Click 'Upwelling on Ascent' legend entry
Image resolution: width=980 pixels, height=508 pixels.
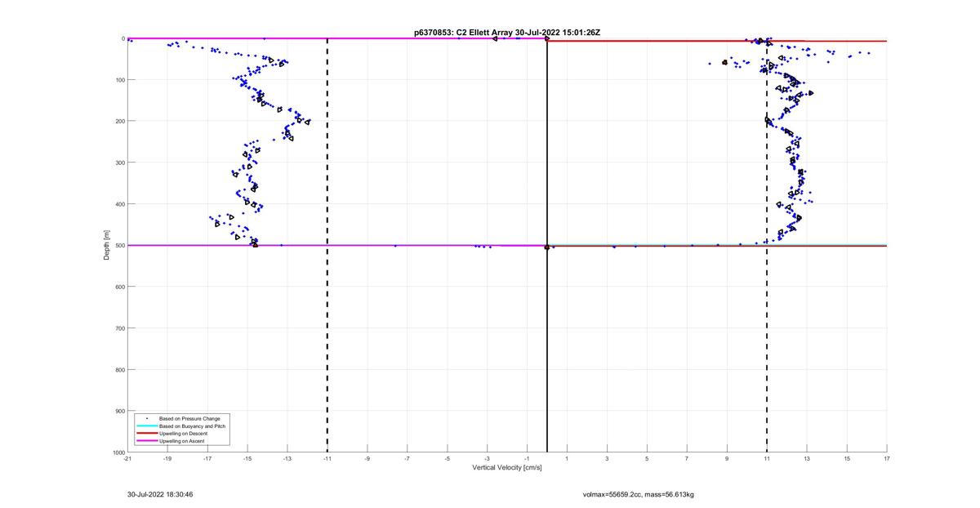coord(182,441)
